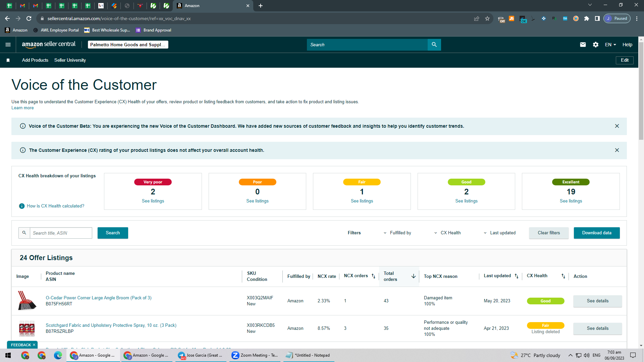Click the Learn more link
644x362 pixels.
pos(22,108)
